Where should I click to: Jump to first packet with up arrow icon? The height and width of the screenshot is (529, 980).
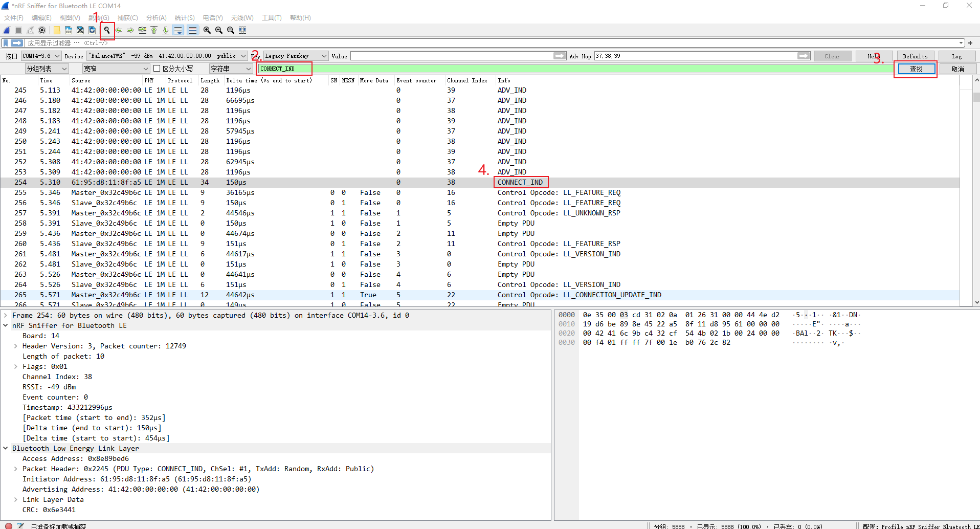click(x=154, y=30)
